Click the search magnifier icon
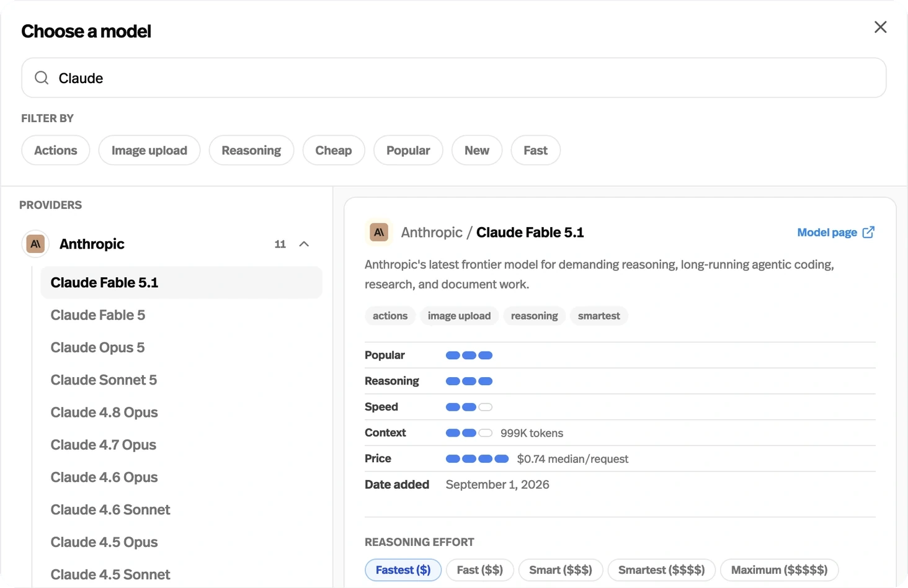 click(x=42, y=78)
